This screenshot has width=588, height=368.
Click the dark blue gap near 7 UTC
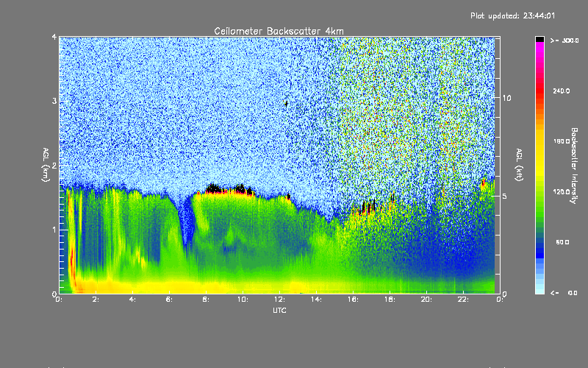(x=187, y=222)
